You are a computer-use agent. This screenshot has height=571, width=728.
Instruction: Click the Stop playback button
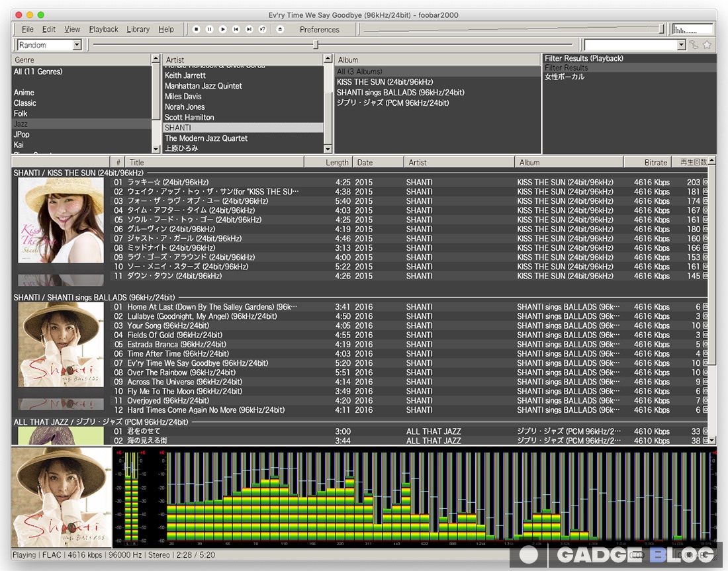[x=197, y=29]
